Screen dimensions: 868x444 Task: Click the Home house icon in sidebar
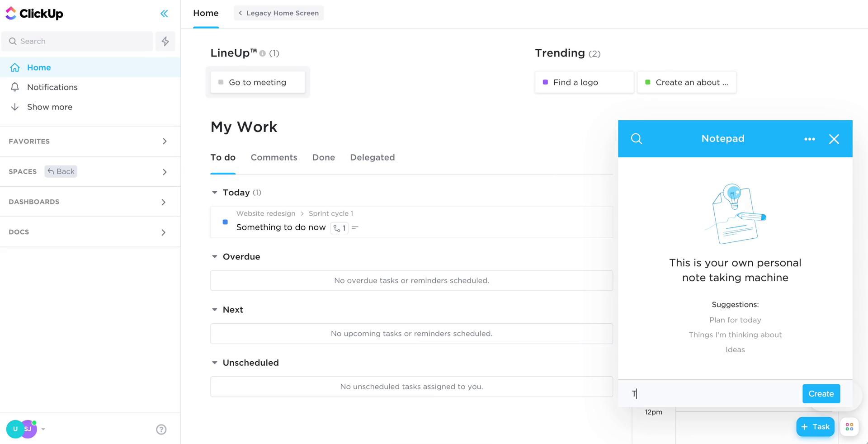click(15, 67)
